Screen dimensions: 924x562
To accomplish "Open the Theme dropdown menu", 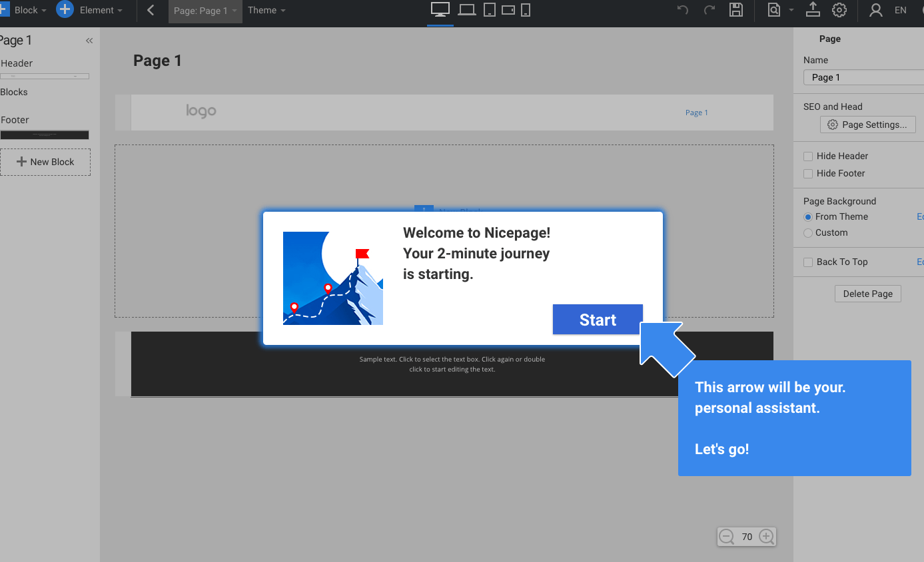I will [x=266, y=10].
